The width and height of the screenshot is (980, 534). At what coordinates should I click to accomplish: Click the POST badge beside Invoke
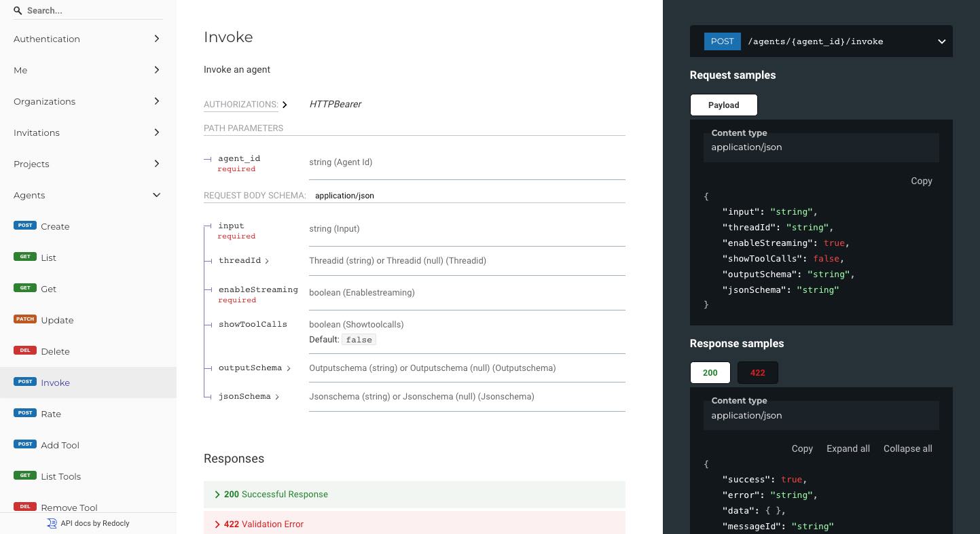click(x=25, y=381)
